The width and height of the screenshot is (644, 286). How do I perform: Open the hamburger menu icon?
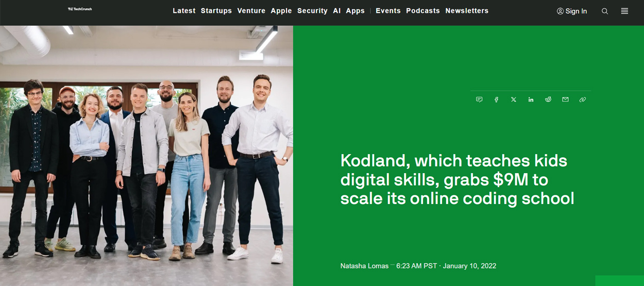point(624,11)
